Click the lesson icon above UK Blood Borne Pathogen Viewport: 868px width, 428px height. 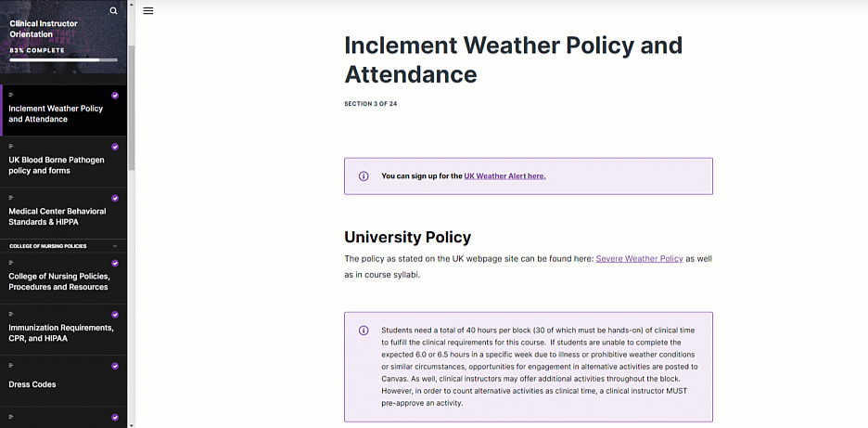(x=11, y=147)
